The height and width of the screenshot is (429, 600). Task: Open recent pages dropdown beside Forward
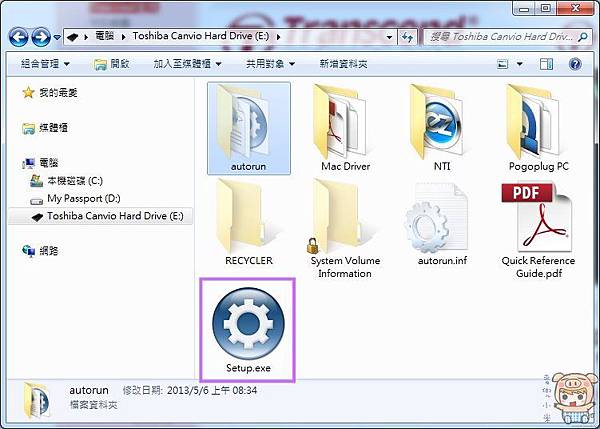click(57, 37)
